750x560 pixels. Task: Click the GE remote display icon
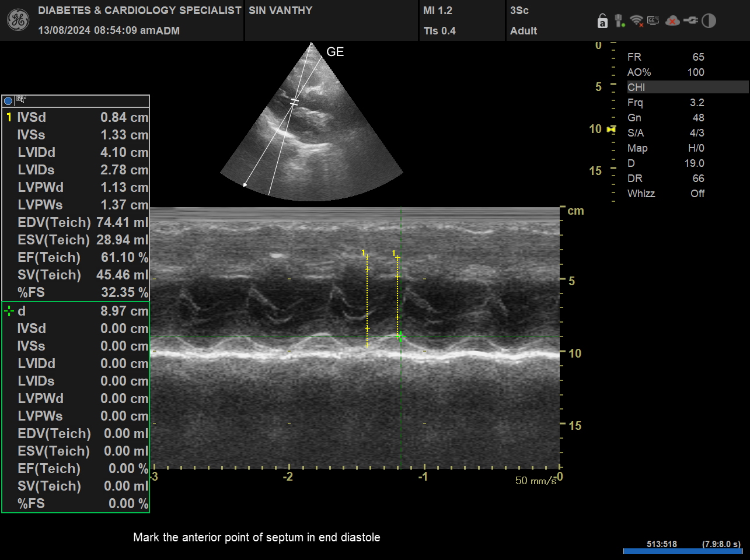click(x=653, y=21)
